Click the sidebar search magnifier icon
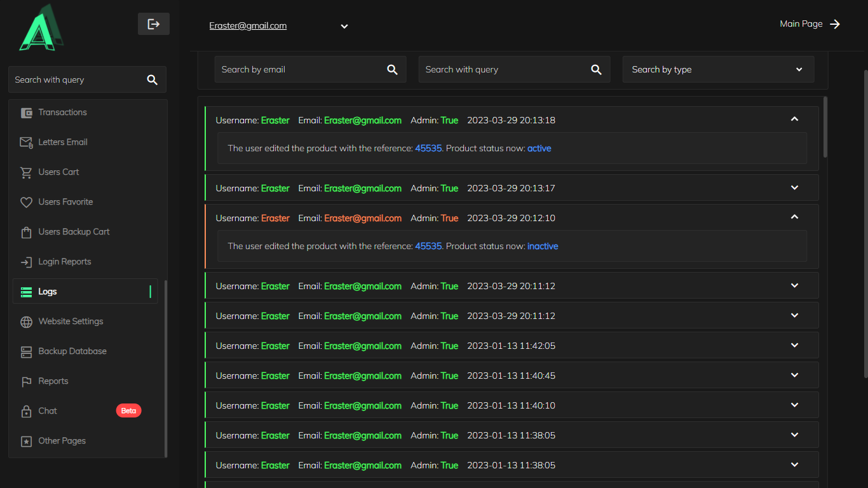Screen dimensions: 868x488 tap(152, 80)
